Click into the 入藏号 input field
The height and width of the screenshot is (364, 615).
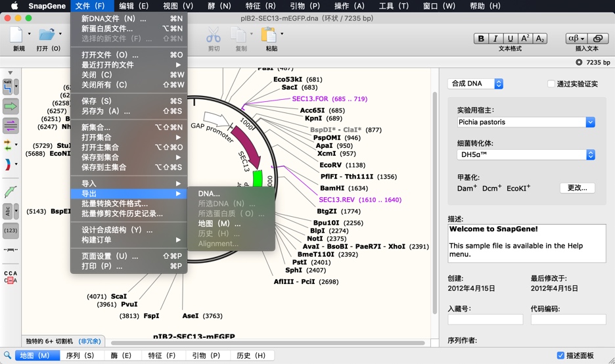click(x=485, y=319)
